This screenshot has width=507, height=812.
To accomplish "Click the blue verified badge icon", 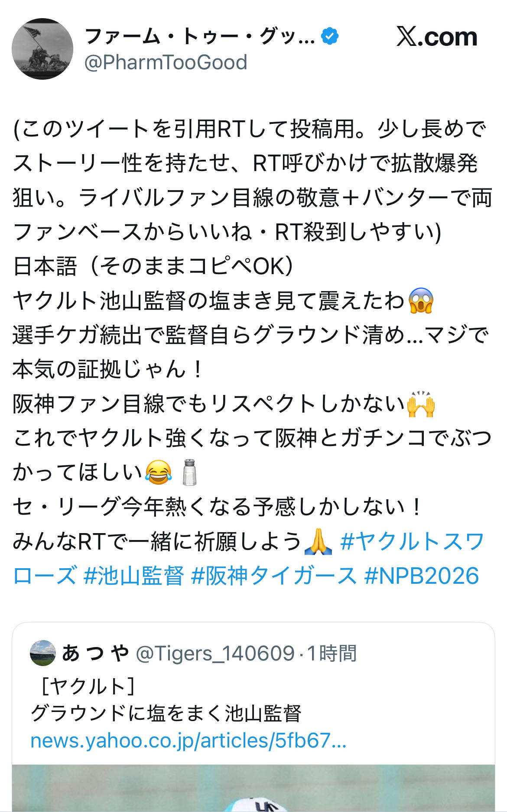I will point(330,36).
